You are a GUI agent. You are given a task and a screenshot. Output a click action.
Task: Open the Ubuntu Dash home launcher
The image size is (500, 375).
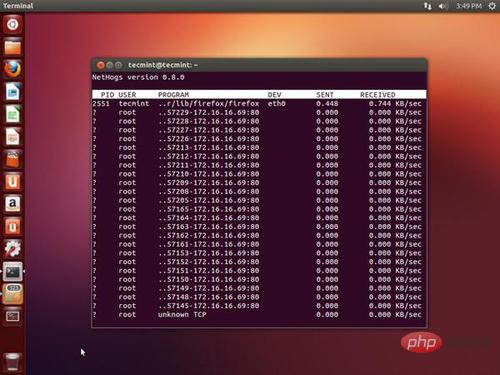[x=13, y=24]
